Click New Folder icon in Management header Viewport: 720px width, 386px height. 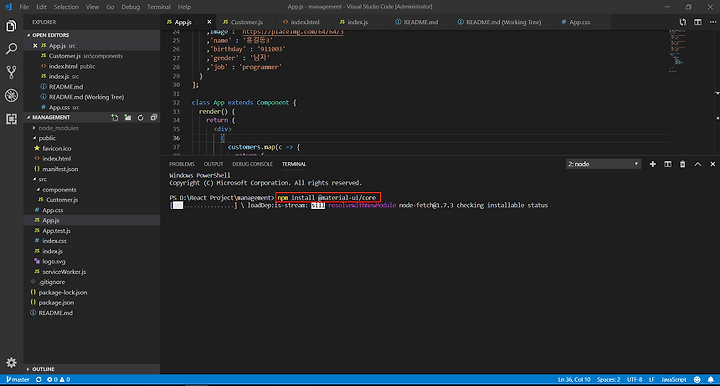128,117
